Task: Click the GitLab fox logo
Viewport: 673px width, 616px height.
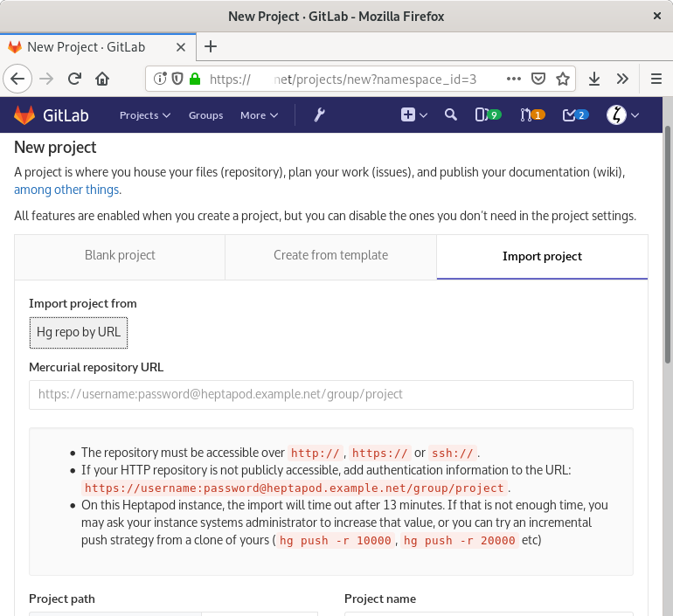Action: point(24,115)
